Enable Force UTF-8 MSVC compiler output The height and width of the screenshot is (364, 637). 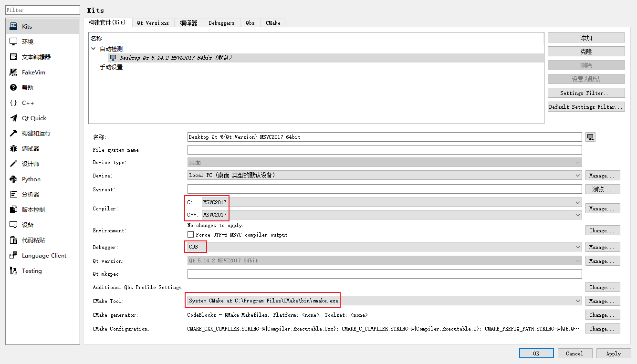[x=190, y=235]
